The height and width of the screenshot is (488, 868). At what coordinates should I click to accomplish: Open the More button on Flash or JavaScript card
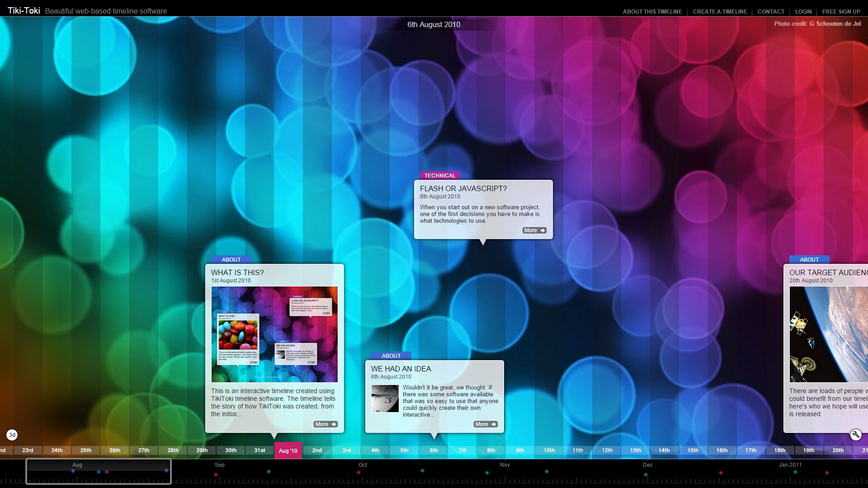[x=534, y=230]
